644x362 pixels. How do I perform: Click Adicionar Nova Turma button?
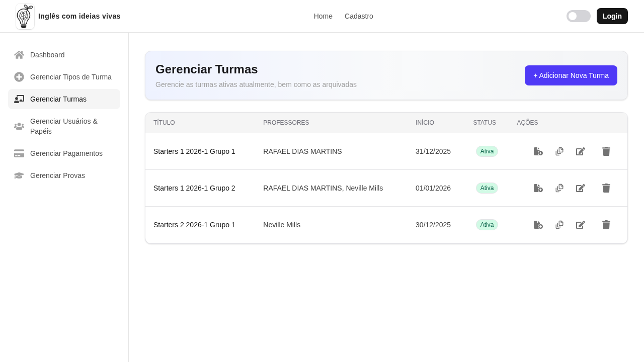[x=571, y=75]
